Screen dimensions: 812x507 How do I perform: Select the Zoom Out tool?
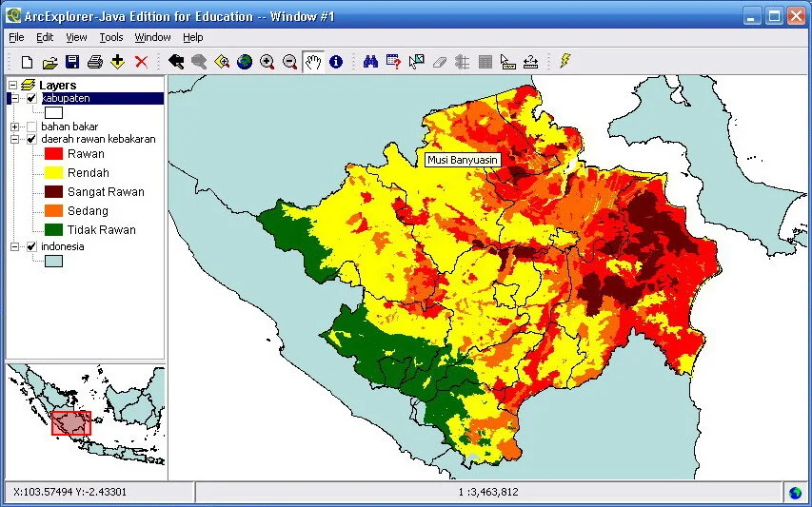point(290,62)
